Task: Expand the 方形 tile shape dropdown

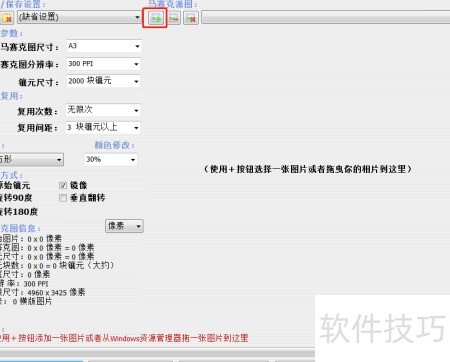Action: point(31,159)
